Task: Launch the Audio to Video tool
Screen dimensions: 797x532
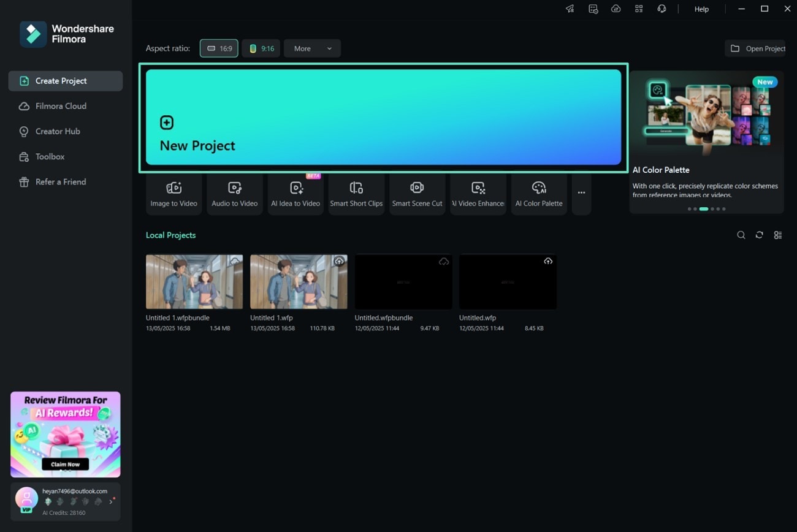Action: [x=235, y=194]
